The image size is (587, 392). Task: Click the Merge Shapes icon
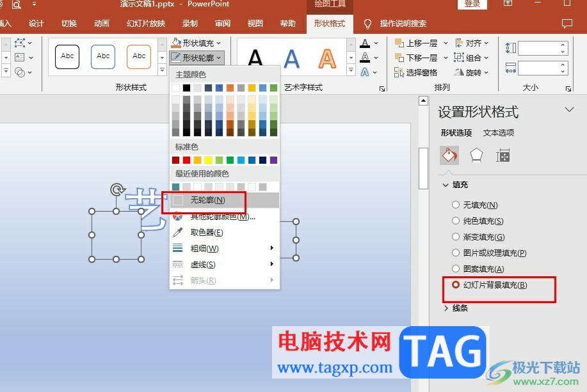coord(20,72)
